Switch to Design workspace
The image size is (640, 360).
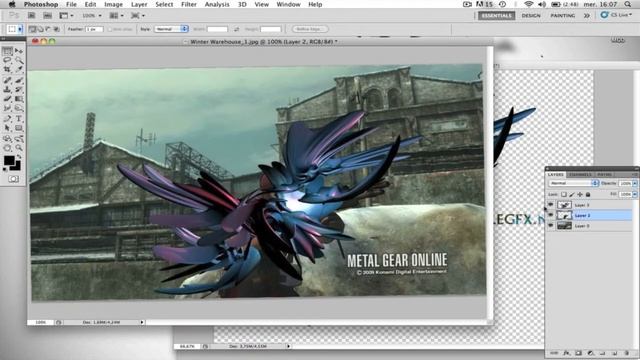point(531,16)
